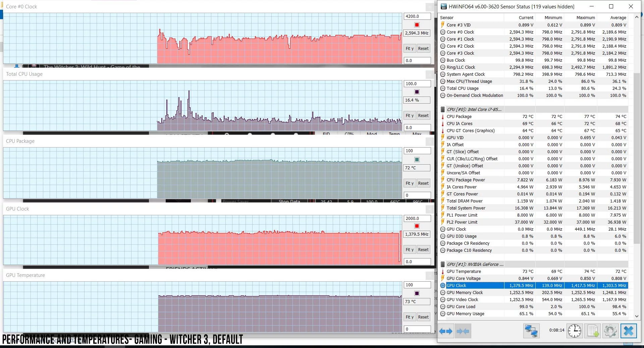Viewport: 644px width, 348px height.
Task: Select the On-Demand Clock Modulation row
Action: (x=533, y=95)
